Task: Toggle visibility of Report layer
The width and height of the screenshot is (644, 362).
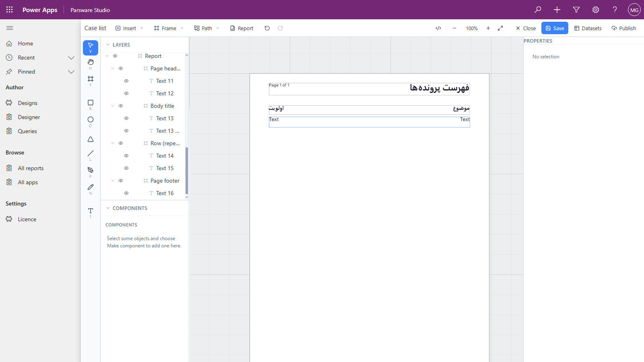Action: point(115,56)
